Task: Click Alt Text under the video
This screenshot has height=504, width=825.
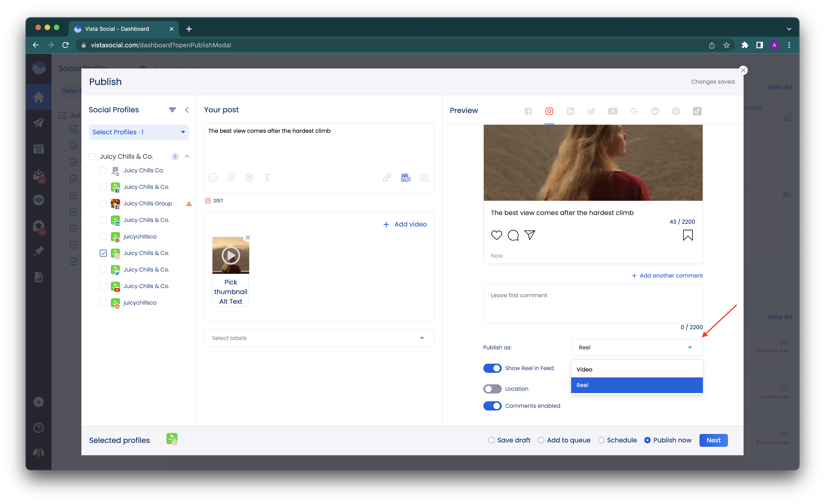Action: click(x=231, y=302)
